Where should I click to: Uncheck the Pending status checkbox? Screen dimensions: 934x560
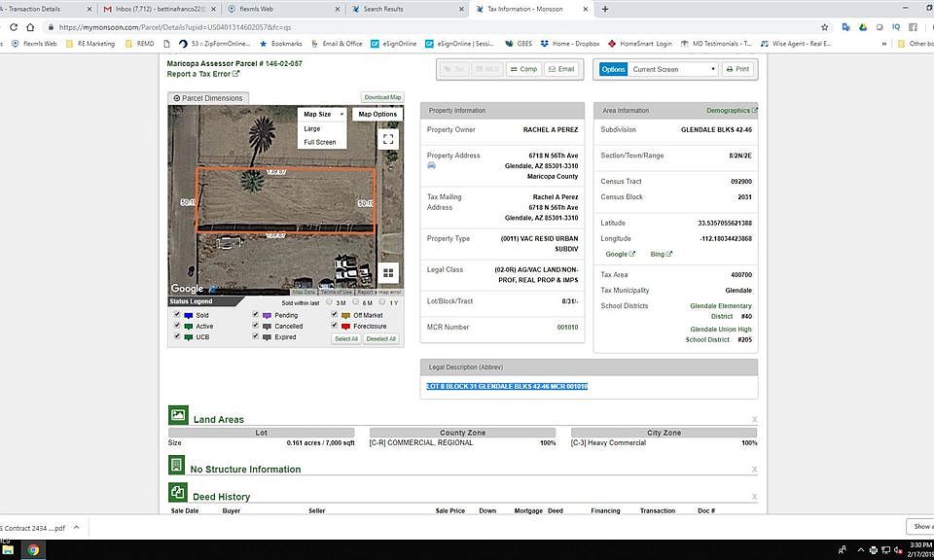[x=256, y=314]
